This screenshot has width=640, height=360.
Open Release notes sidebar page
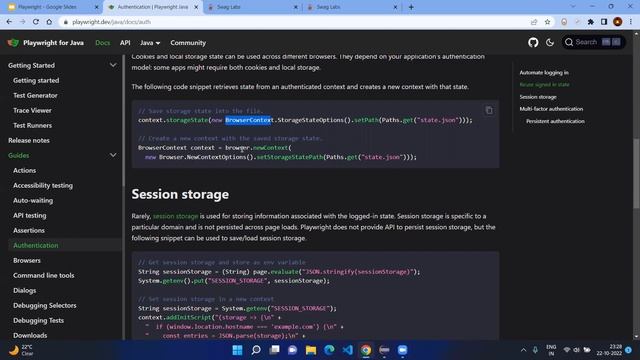click(29, 140)
